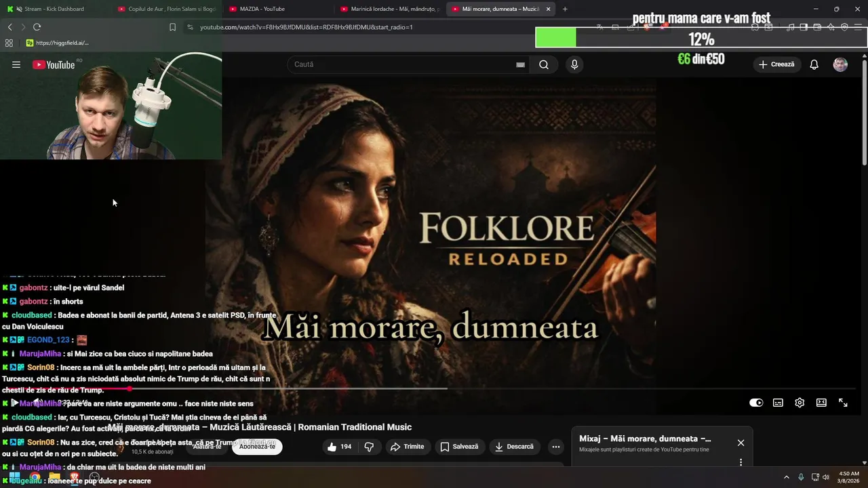The height and width of the screenshot is (488, 868).
Task: Click the Alătură-te join button
Action: coord(207,447)
